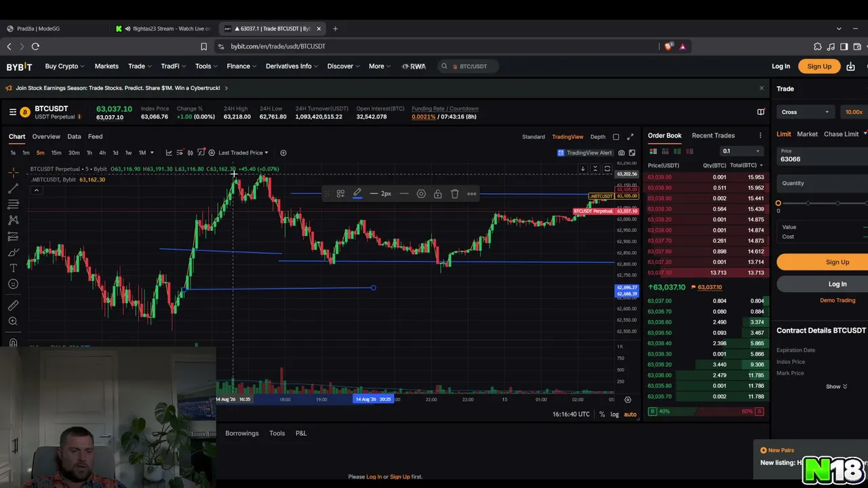The width and height of the screenshot is (868, 488).
Task: Open the TradingView Alert button
Action: tap(585, 153)
